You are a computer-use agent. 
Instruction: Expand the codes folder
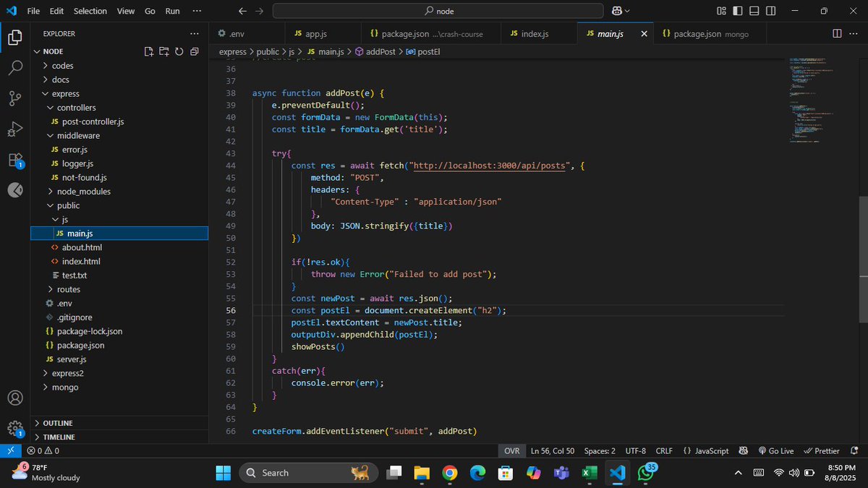(x=119, y=66)
